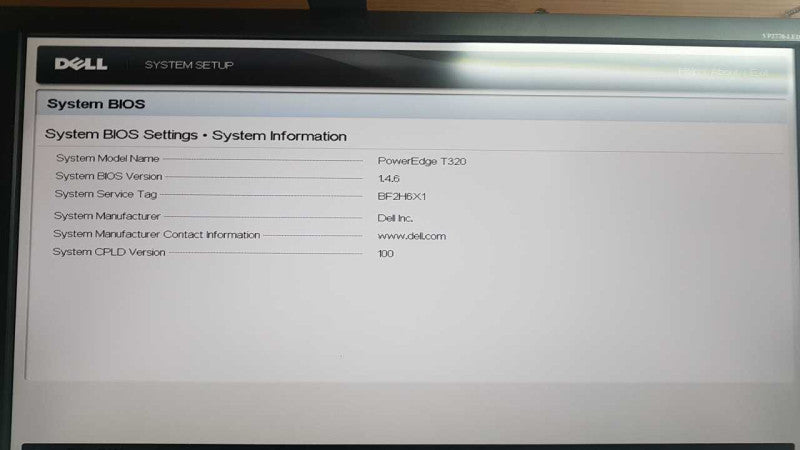This screenshot has width=800, height=450.
Task: Select the System BIOS Version label
Action: (109, 176)
